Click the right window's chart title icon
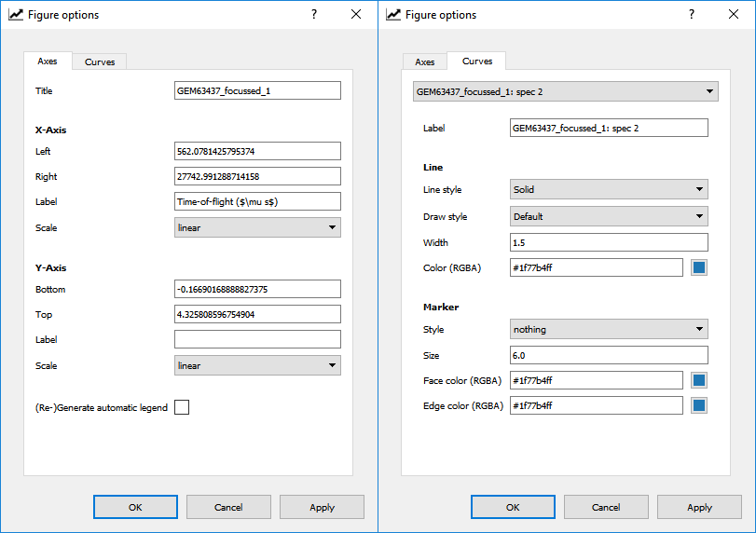Image resolution: width=756 pixels, height=533 pixels. 393,15
